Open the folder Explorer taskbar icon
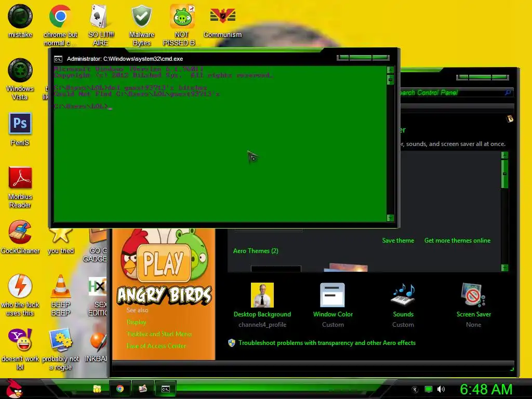The height and width of the screenshot is (399, 532). pyautogui.click(x=97, y=389)
